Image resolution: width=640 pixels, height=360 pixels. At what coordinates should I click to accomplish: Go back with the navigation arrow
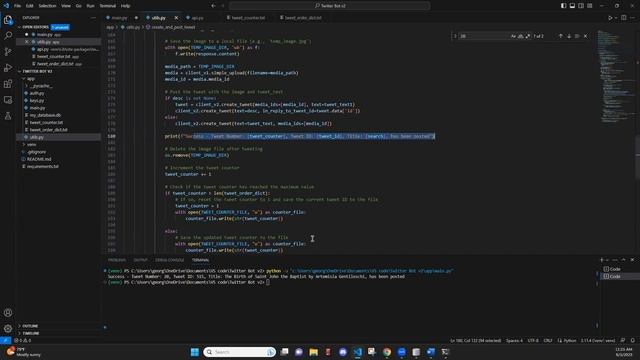213,6
